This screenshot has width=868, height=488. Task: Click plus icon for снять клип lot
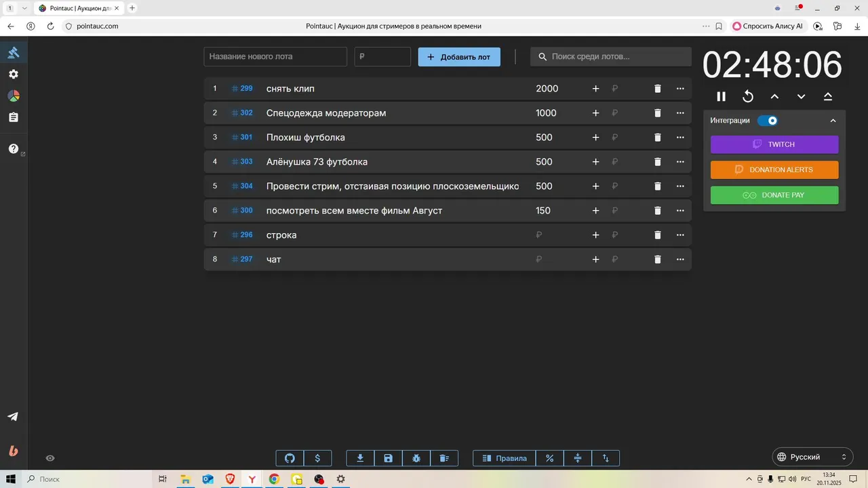(595, 89)
